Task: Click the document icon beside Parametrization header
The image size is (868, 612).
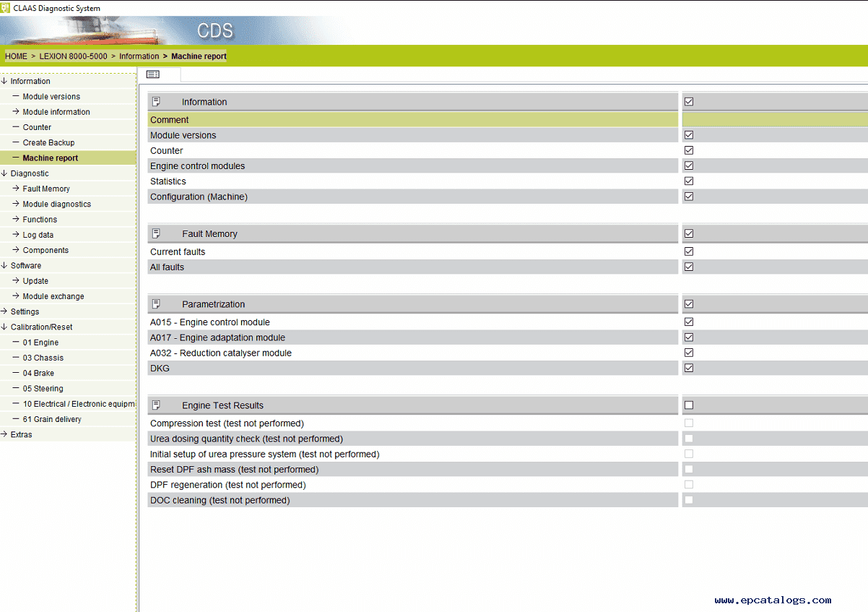Action: pos(156,303)
